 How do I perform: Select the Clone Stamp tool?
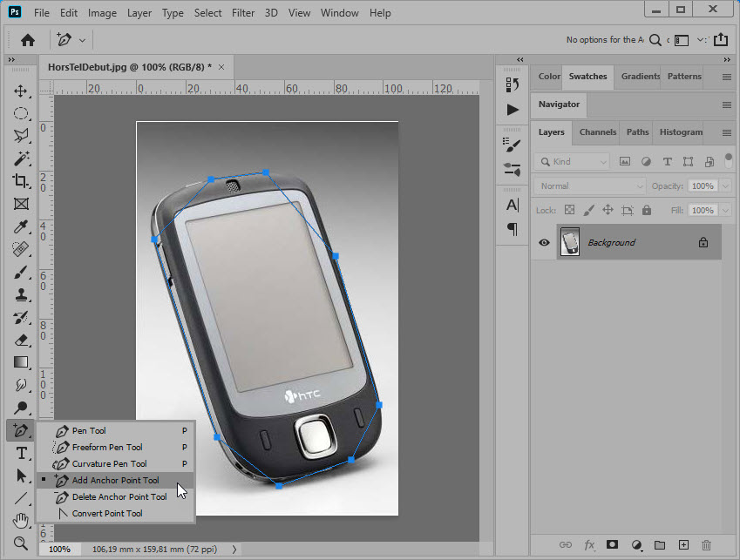(20, 294)
